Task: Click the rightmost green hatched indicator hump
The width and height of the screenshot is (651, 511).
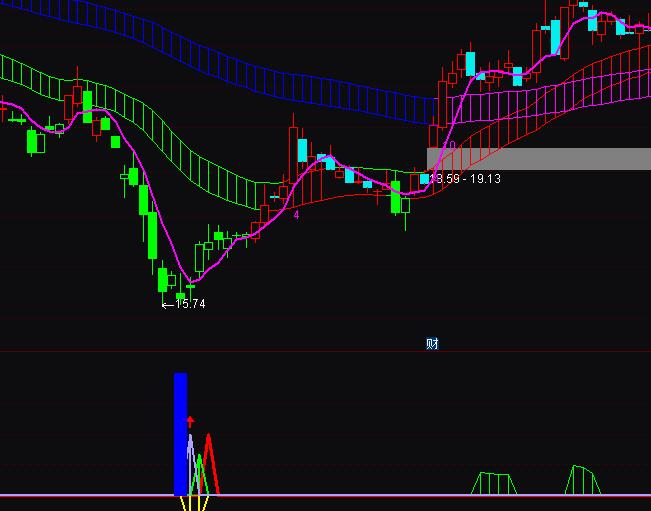Action: (x=582, y=480)
